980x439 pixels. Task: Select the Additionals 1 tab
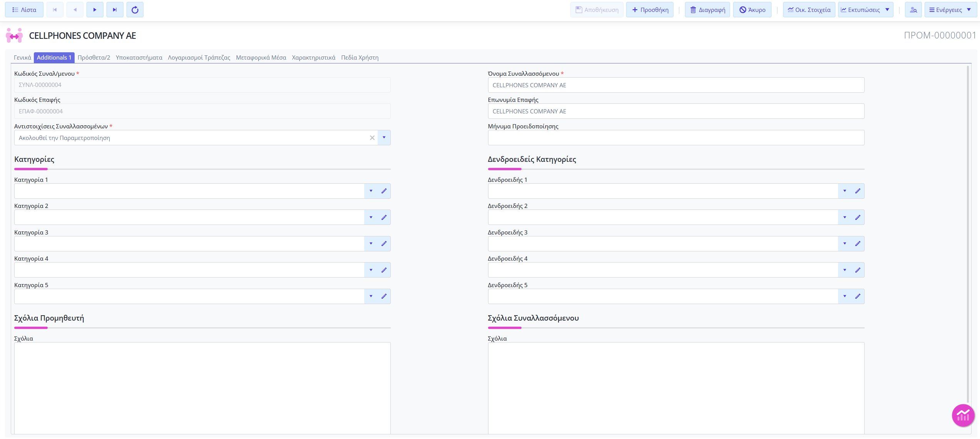point(54,58)
